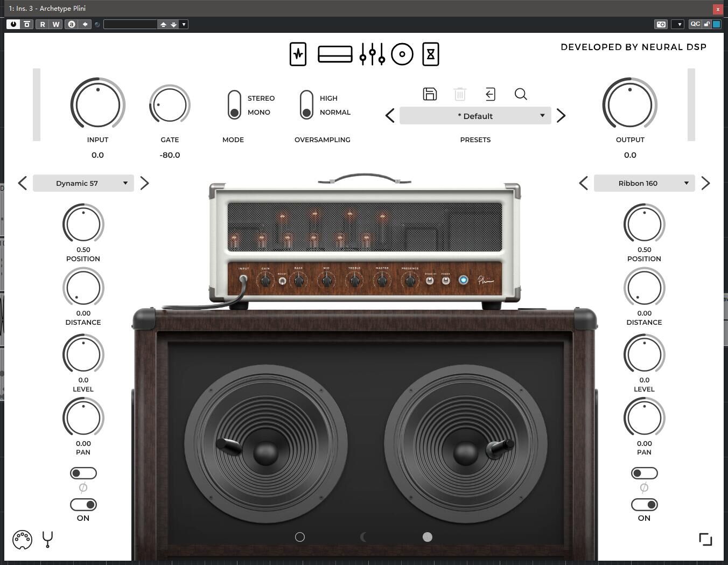Viewport: 728px width, 565px height.
Task: Open the preset search magnifier
Action: [520, 94]
